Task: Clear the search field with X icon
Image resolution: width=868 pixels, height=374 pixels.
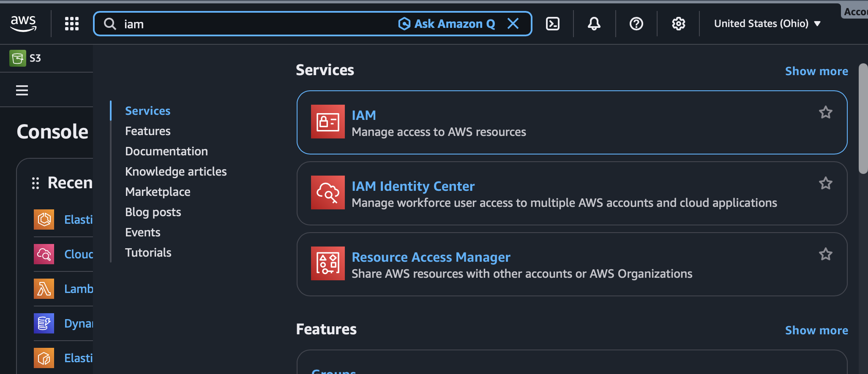Action: pyautogui.click(x=513, y=24)
